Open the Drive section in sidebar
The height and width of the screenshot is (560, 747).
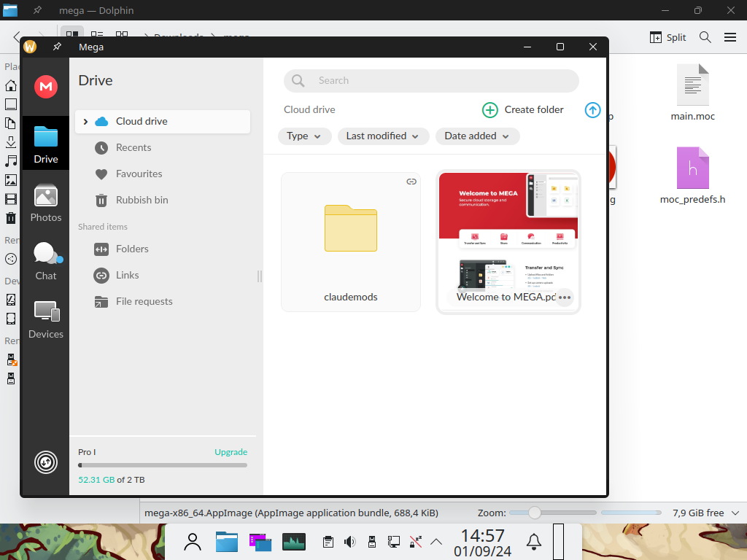[x=46, y=144]
